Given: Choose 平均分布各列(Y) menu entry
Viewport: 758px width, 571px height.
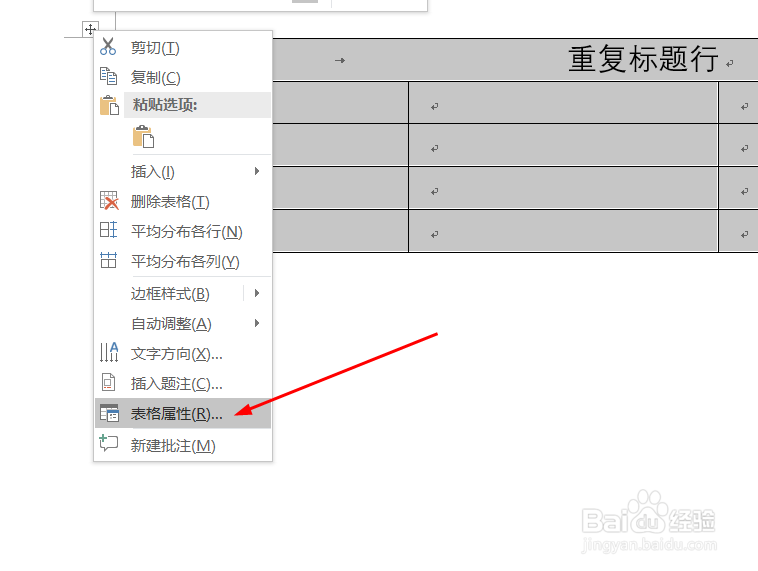Looking at the screenshot, I should tap(183, 262).
